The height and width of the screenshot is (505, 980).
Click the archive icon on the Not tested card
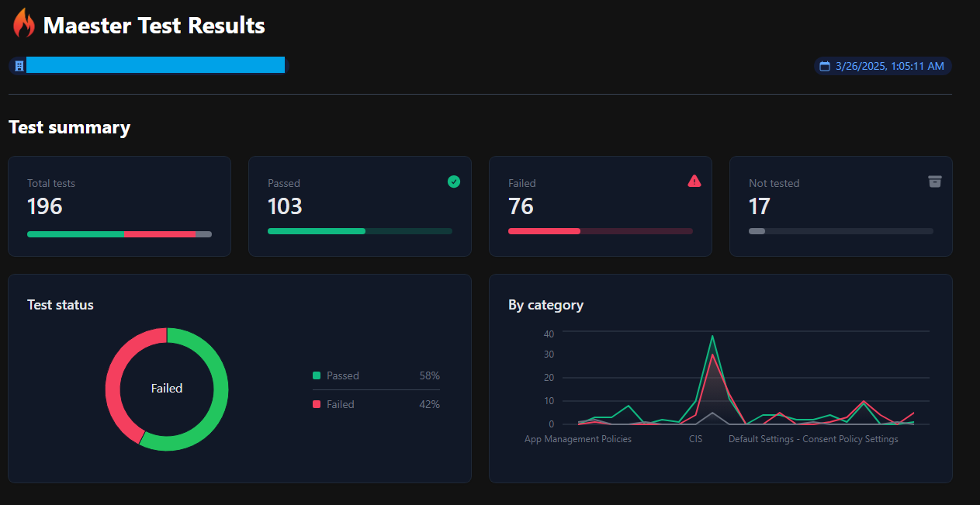pyautogui.click(x=935, y=182)
